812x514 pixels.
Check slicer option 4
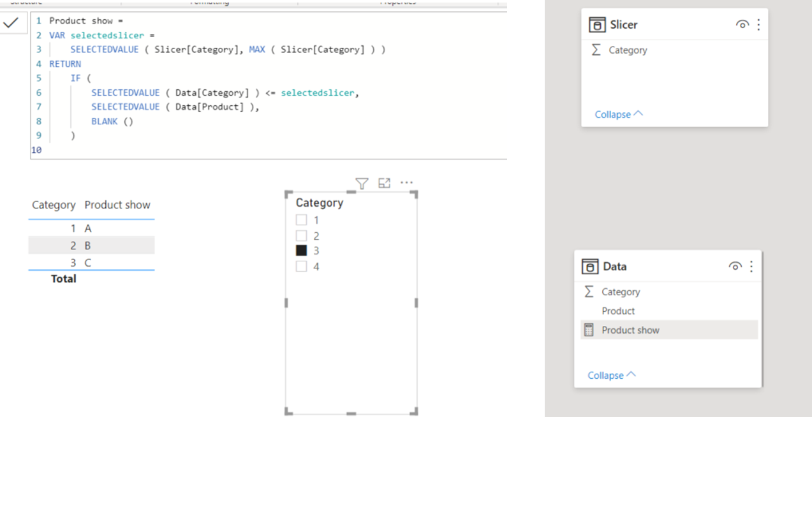pos(301,266)
